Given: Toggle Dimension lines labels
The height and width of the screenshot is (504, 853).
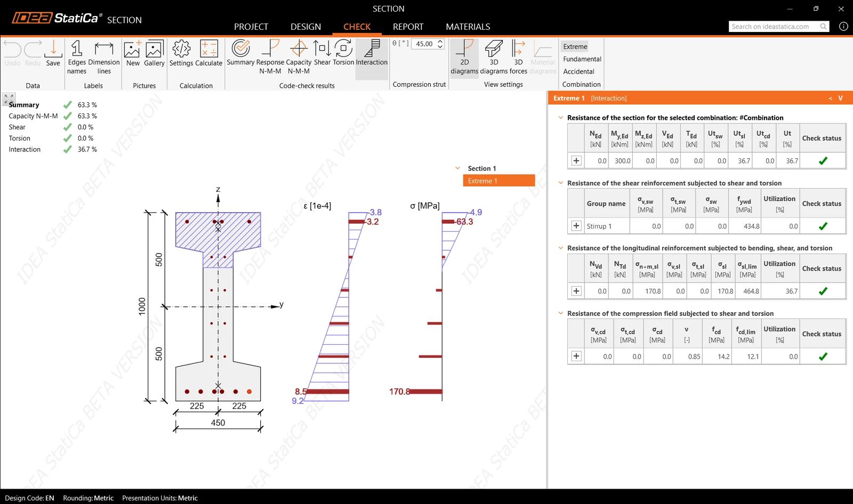Looking at the screenshot, I should pyautogui.click(x=104, y=58).
